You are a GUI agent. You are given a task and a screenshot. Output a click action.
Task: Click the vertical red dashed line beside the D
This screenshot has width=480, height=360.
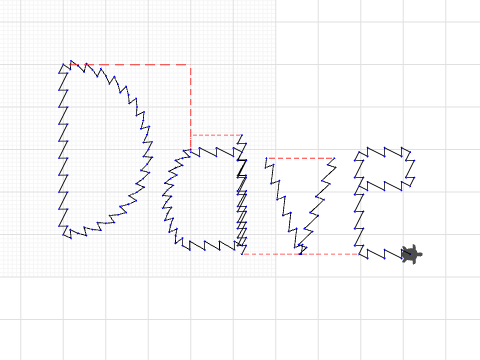(191, 108)
